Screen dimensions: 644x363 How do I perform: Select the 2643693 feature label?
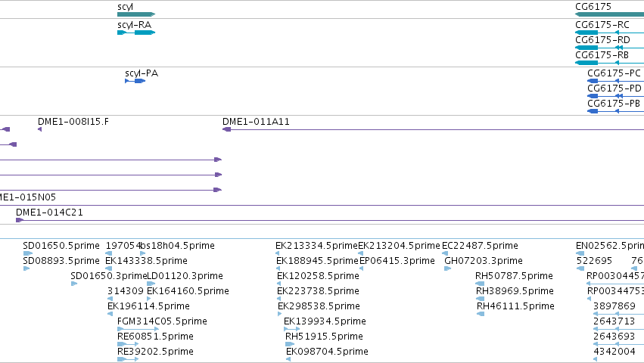(614, 337)
